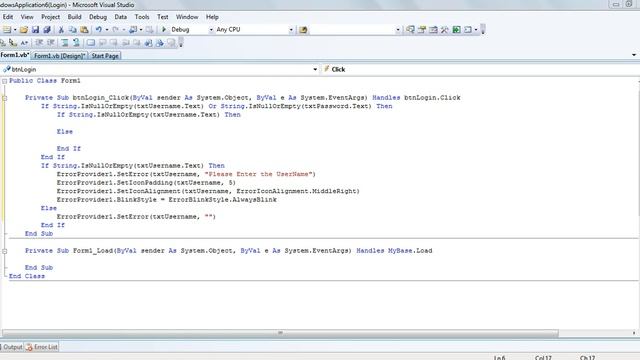
Task: Click the New Project toolbar icon
Action: [x=7, y=30]
